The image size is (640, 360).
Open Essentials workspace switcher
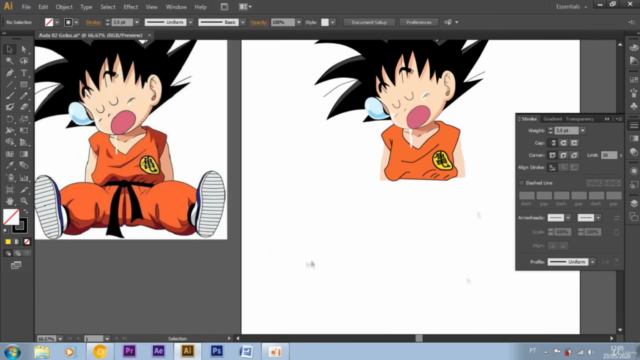571,7
